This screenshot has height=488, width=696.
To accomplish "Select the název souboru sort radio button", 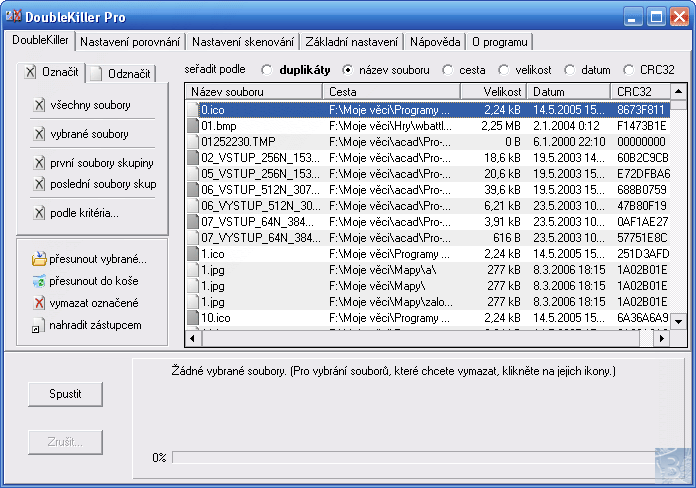I will pos(347,70).
